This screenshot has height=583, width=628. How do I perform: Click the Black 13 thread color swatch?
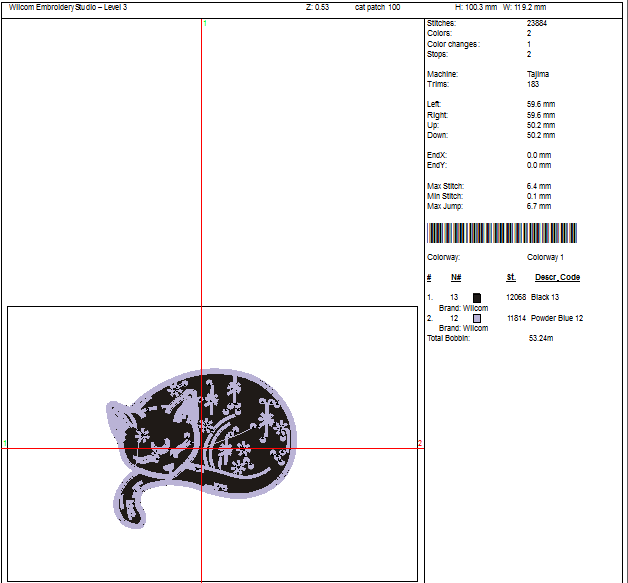click(x=477, y=297)
